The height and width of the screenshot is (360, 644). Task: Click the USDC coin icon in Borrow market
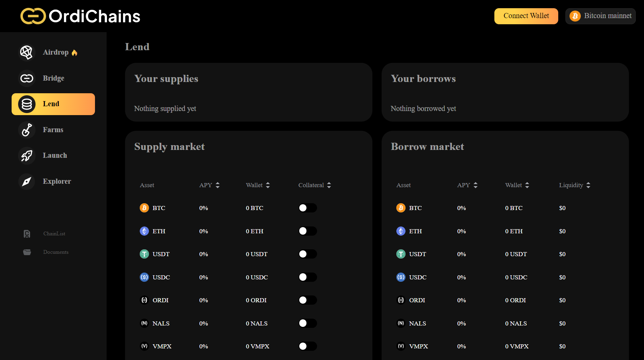tap(401, 277)
